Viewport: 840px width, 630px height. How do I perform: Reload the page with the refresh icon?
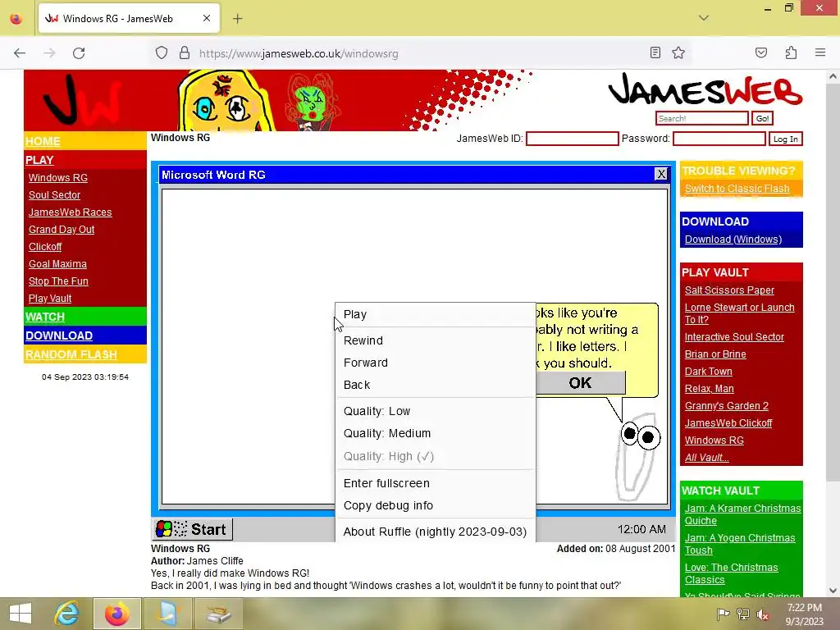(x=79, y=53)
